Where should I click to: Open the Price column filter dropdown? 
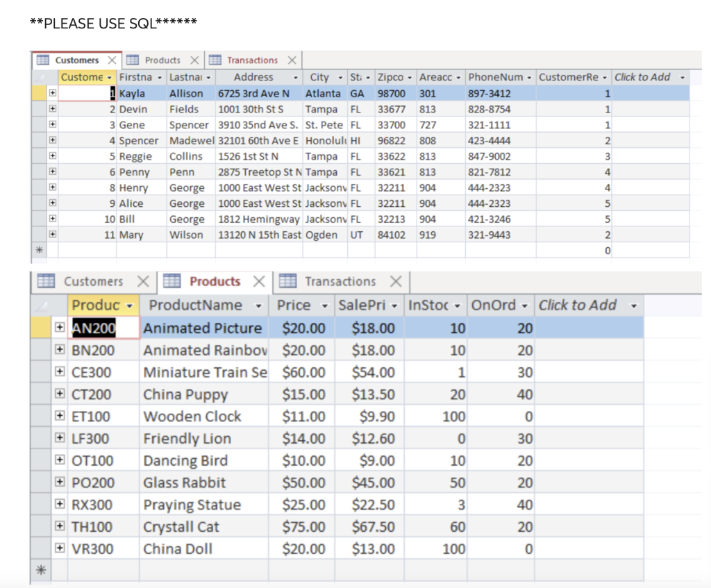click(x=325, y=306)
